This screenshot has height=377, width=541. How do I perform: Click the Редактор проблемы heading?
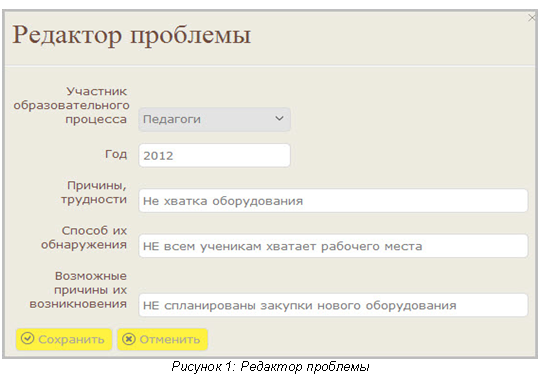click(x=131, y=35)
